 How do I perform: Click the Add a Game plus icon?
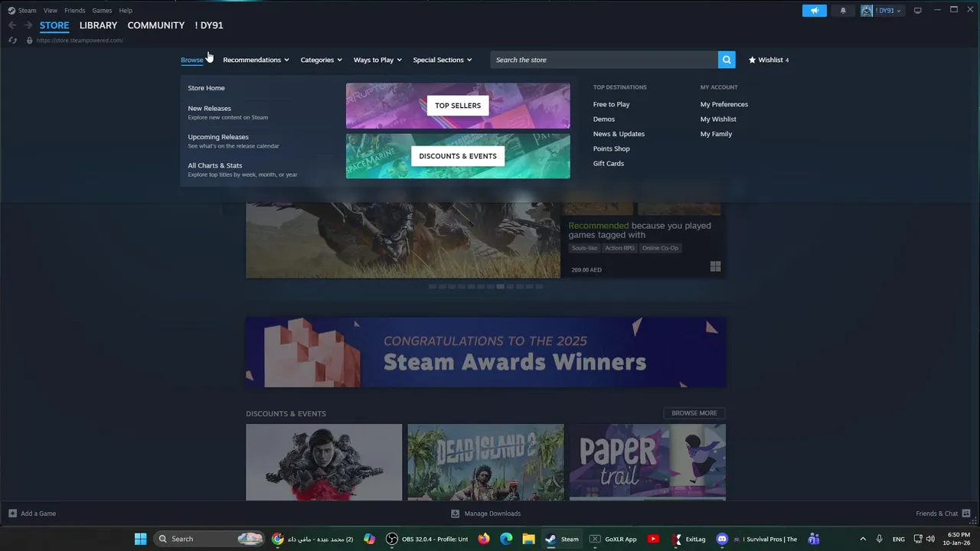point(12,514)
